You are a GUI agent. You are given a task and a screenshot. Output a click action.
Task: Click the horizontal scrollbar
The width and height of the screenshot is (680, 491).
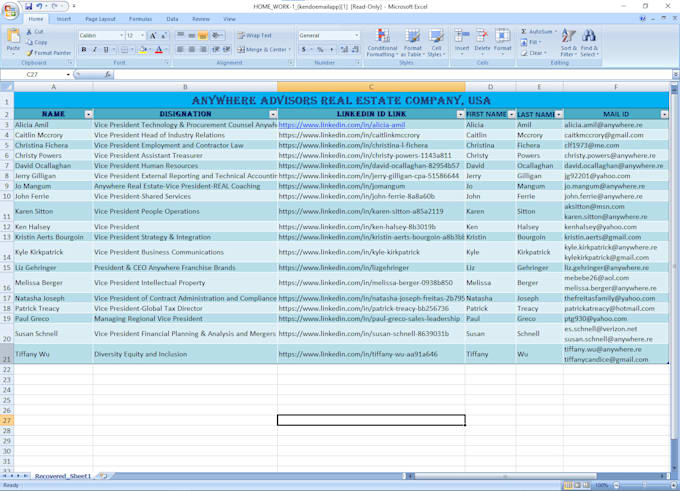click(505, 476)
